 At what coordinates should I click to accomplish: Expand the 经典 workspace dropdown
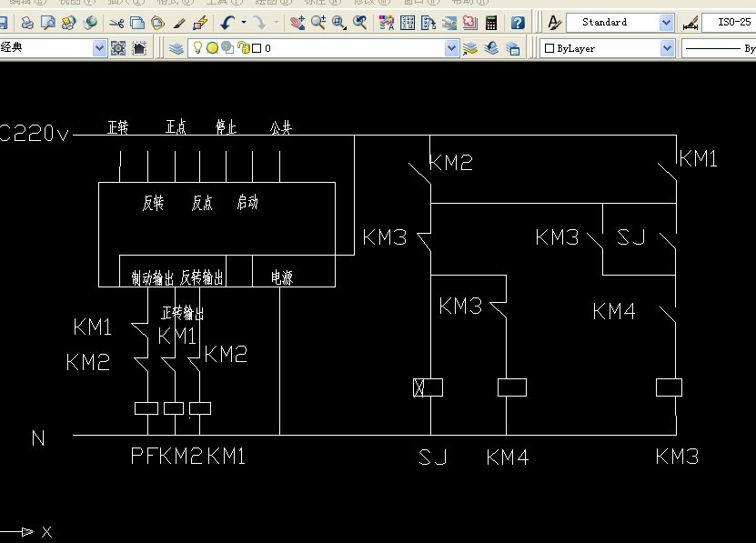(x=100, y=48)
